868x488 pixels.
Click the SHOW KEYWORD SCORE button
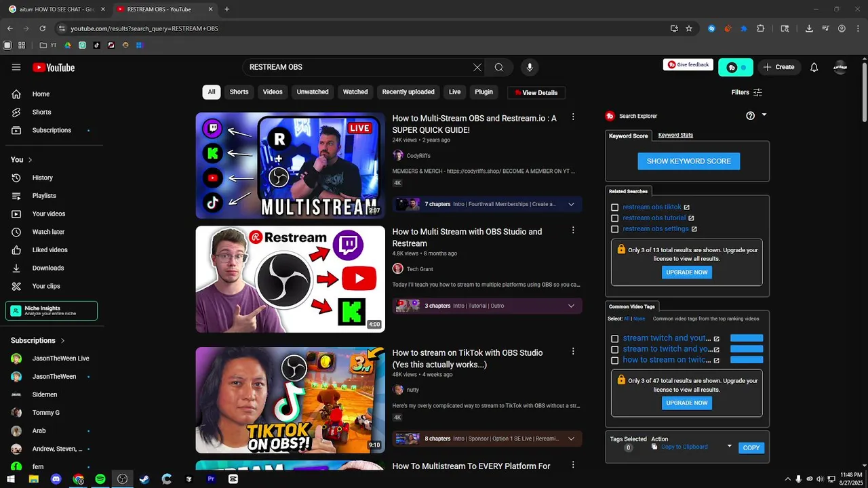click(x=689, y=161)
